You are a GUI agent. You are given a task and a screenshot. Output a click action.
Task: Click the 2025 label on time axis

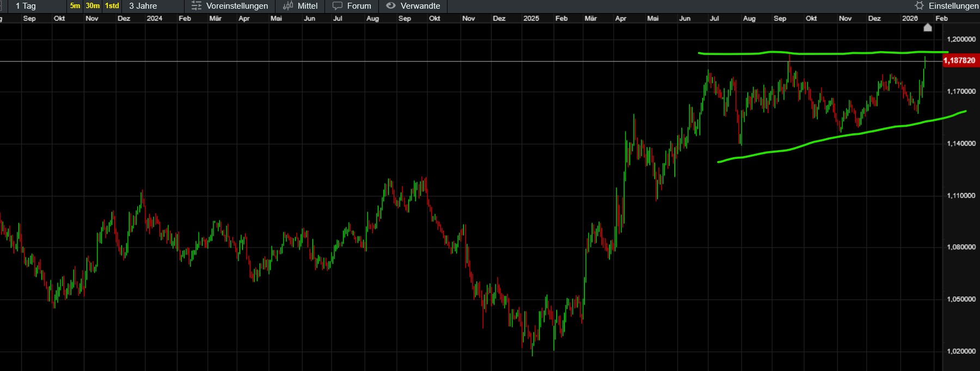531,18
